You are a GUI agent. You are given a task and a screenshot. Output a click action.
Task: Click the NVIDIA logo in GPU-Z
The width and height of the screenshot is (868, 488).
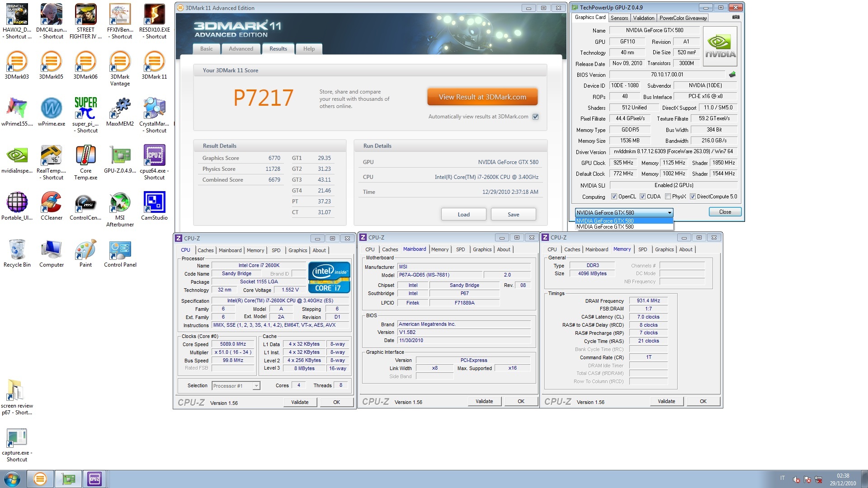pyautogui.click(x=720, y=47)
